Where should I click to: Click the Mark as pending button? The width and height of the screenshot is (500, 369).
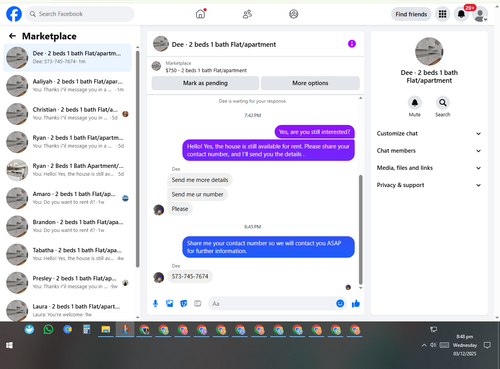tap(205, 83)
